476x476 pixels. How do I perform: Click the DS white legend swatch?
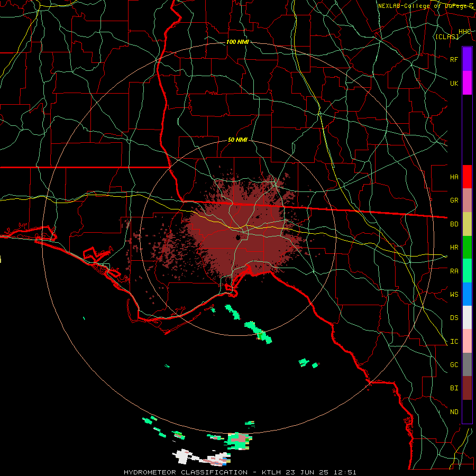(x=467, y=317)
